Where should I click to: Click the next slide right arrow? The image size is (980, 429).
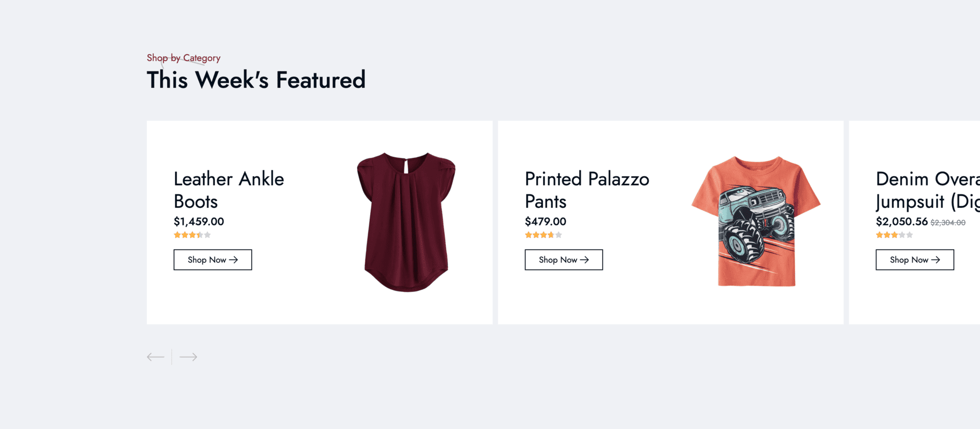pyautogui.click(x=188, y=357)
